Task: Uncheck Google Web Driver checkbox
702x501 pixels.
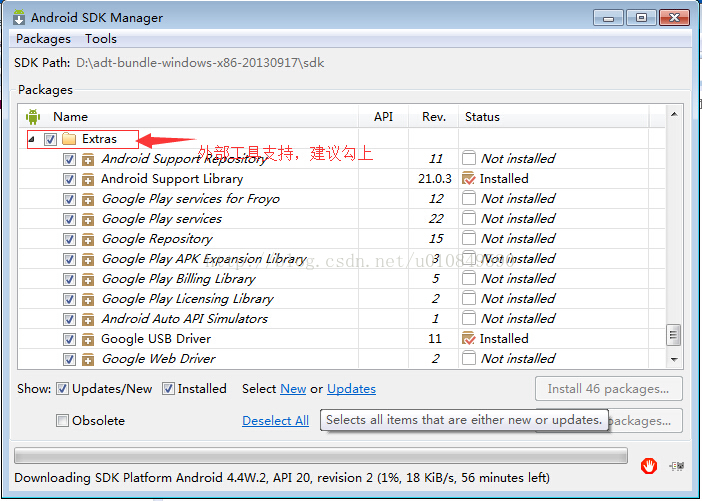Action: 69,359
